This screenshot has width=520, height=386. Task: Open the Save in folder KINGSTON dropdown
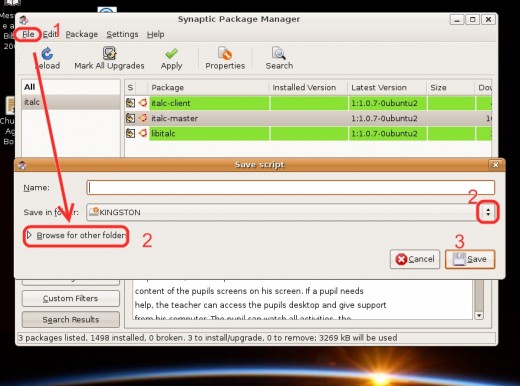tap(291, 212)
